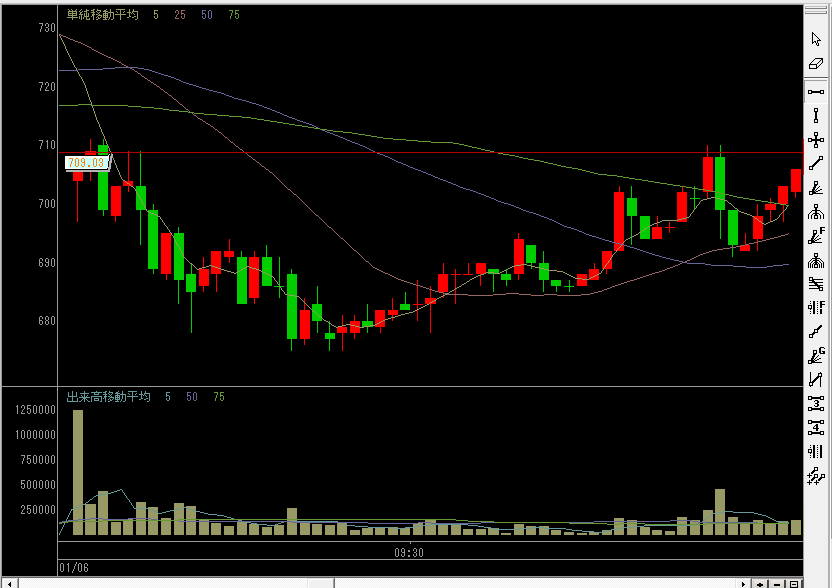Click the 50-period price moving average label
The width and height of the screenshot is (832, 588).
tap(207, 15)
